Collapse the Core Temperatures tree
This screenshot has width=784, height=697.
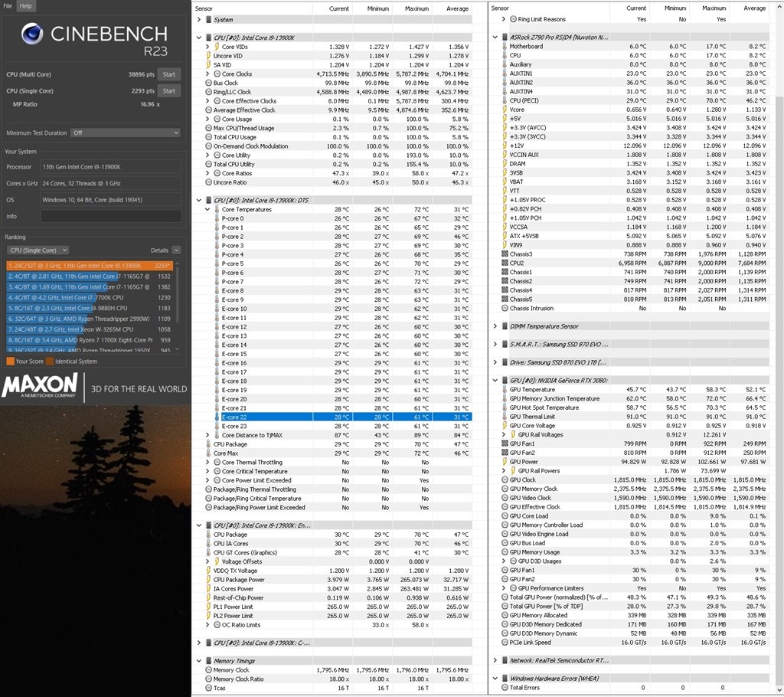tap(207, 210)
